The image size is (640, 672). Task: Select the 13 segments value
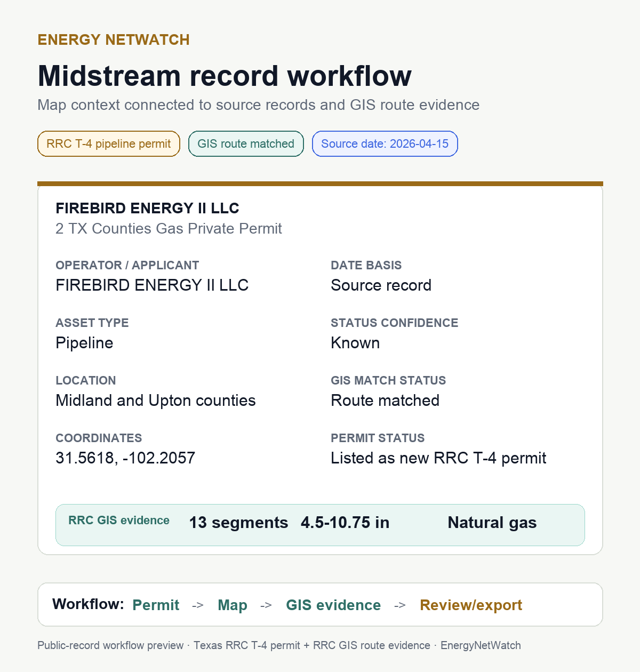click(x=238, y=523)
